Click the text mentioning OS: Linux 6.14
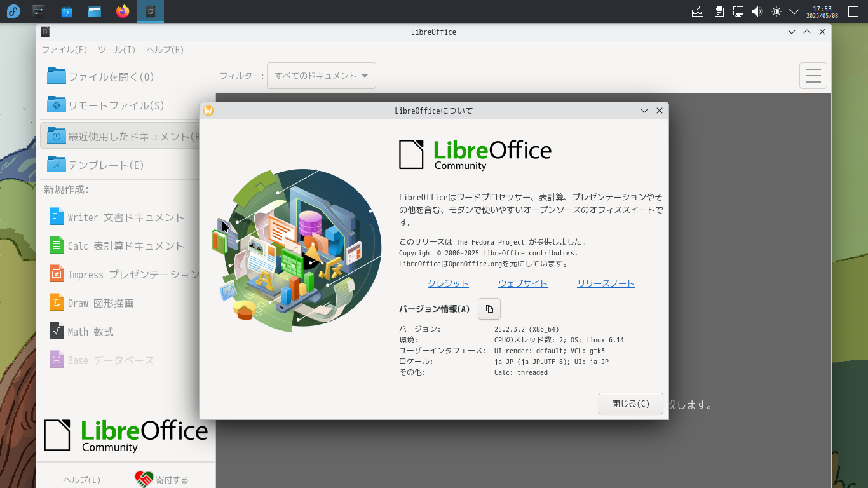The width and height of the screenshot is (868, 488). (x=559, y=340)
